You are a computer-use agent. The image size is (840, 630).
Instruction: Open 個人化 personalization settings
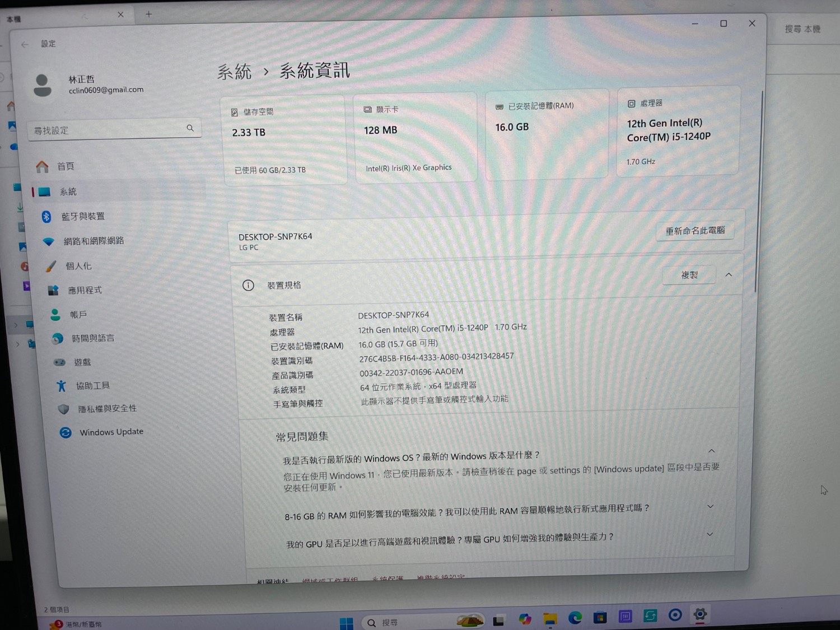point(78,266)
